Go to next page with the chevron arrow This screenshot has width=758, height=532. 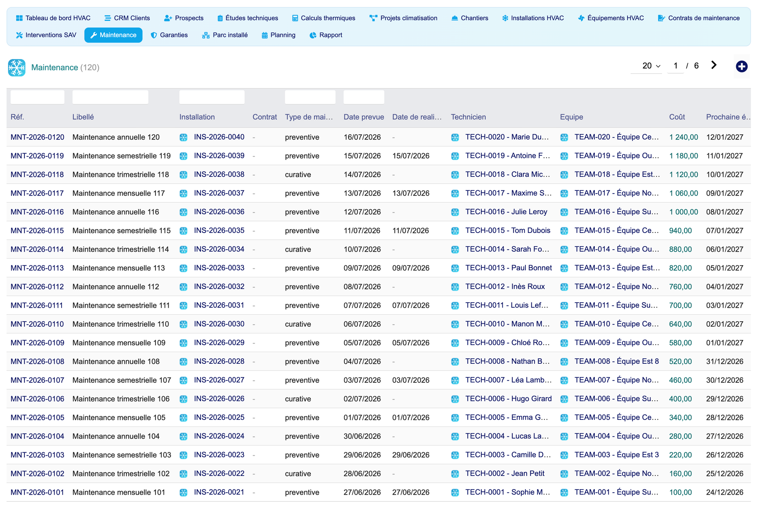pos(714,65)
